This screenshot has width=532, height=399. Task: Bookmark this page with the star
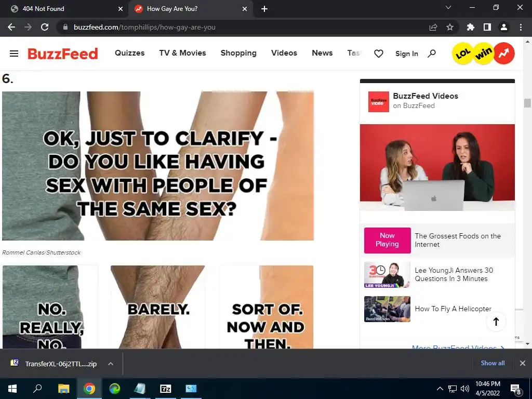point(450,27)
